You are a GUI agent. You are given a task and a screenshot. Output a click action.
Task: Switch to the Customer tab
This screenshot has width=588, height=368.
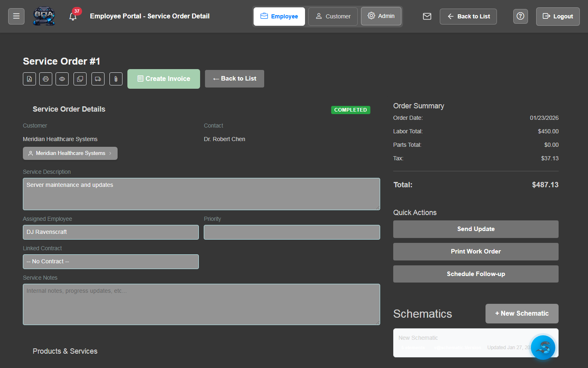(x=333, y=16)
